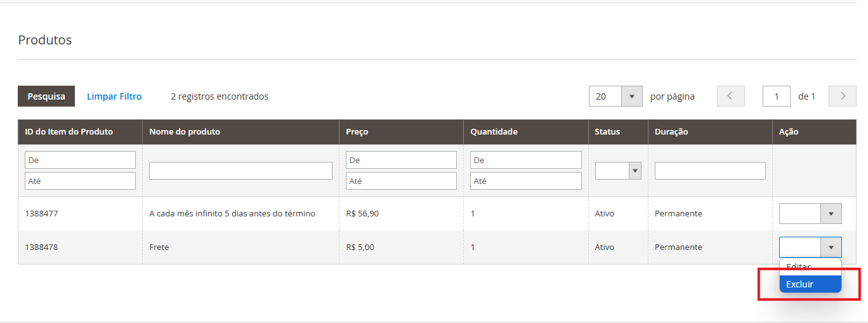
Task: Go to the next page arrow
Action: click(843, 96)
